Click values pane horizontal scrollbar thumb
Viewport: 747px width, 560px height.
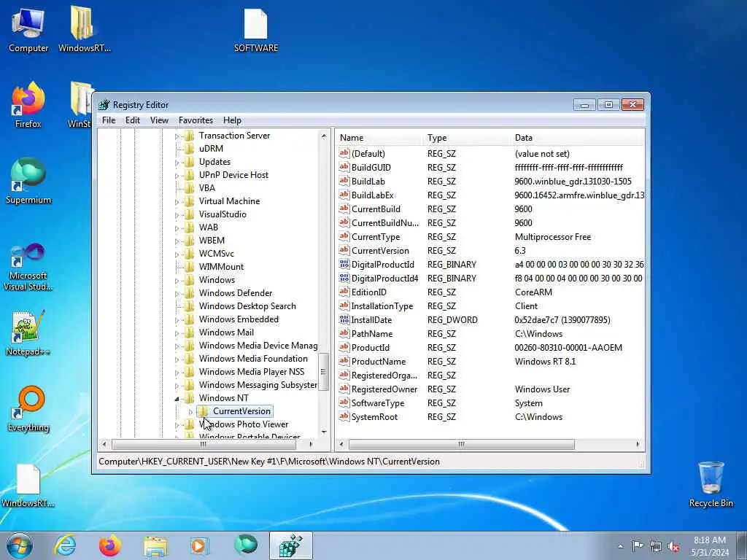click(461, 444)
